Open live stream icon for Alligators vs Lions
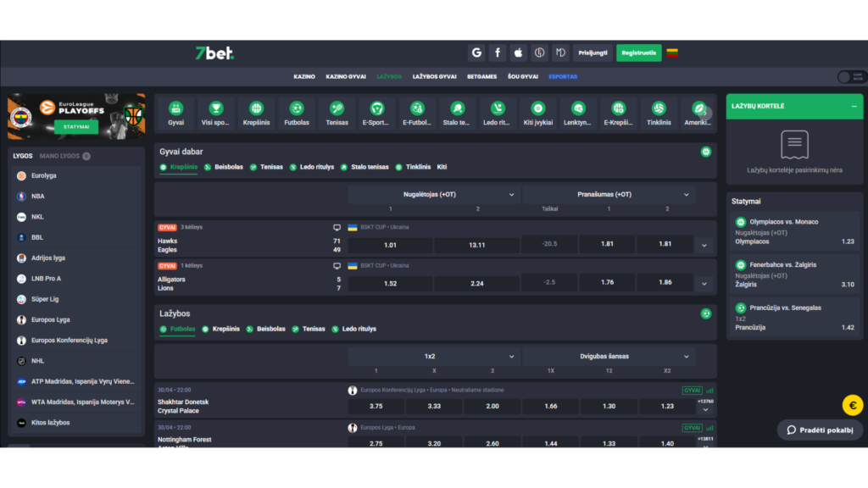This screenshot has height=488, width=868. coord(337,266)
